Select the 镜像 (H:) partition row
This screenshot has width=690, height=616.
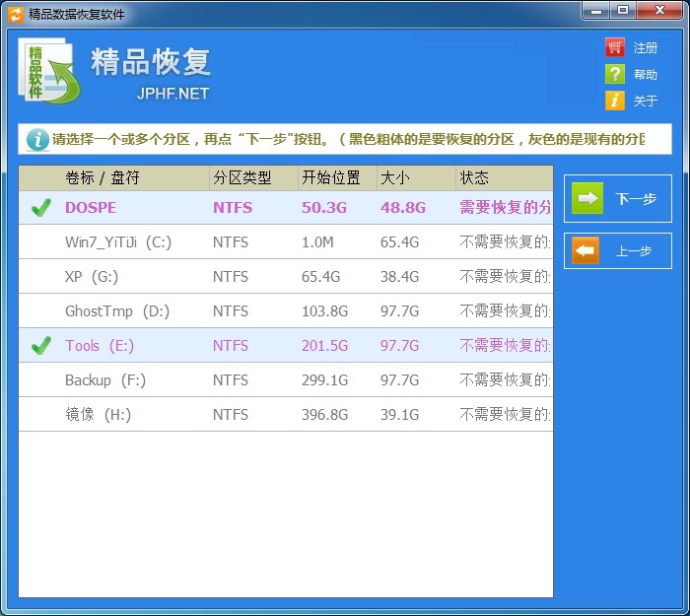click(286, 415)
